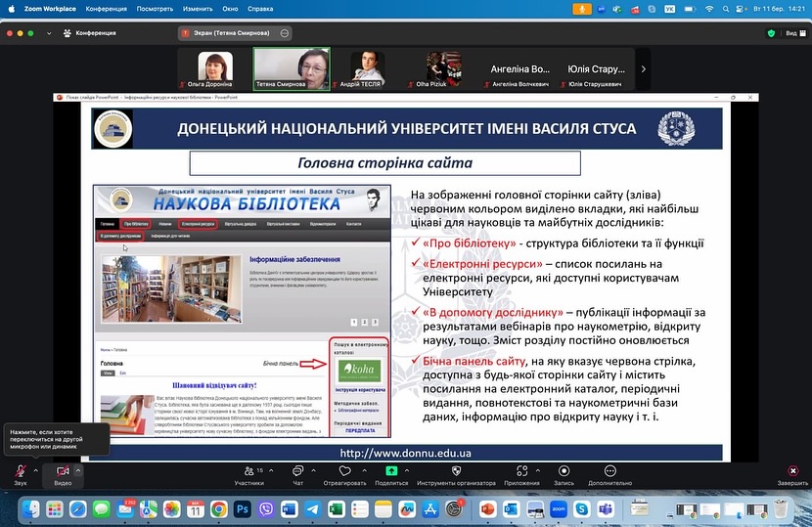
Task: Open Viber in the Dock
Action: pos(266,509)
